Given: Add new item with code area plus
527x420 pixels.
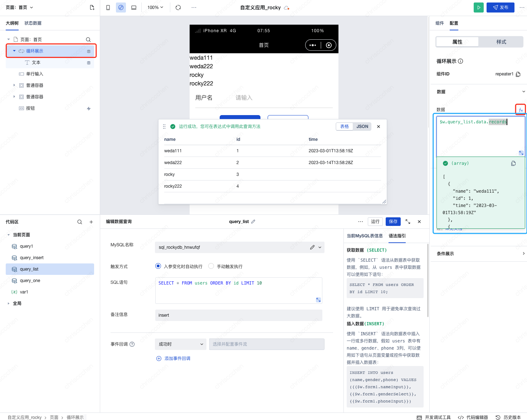Looking at the screenshot, I should tap(91, 222).
